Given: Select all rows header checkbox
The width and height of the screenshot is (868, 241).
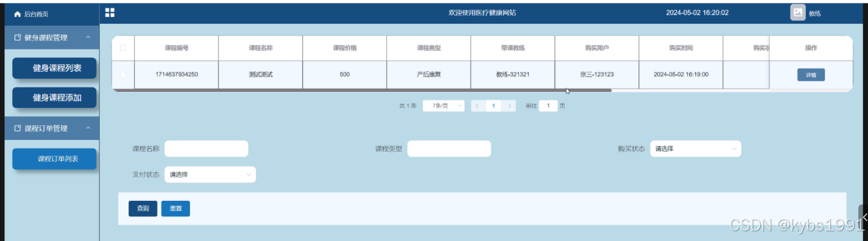Looking at the screenshot, I should 123,48.
